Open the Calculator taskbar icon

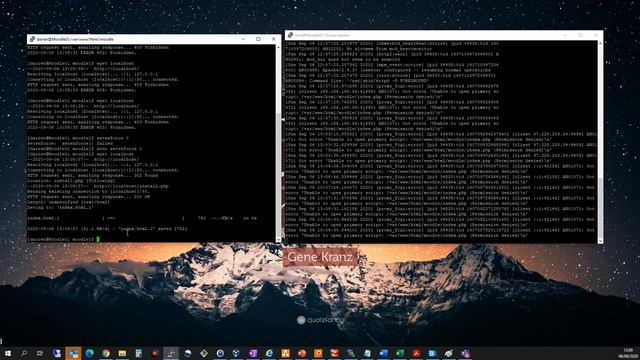click(x=138, y=353)
